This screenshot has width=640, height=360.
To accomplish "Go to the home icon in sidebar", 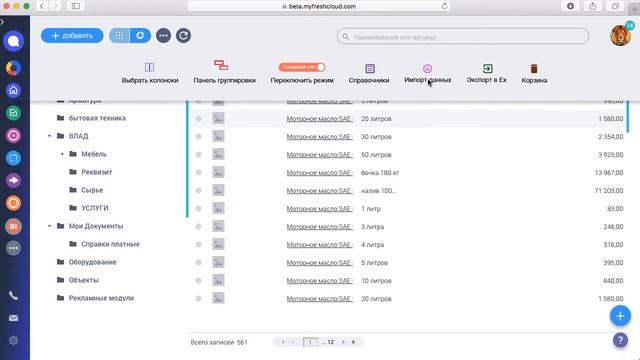I will pyautogui.click(x=13, y=90).
